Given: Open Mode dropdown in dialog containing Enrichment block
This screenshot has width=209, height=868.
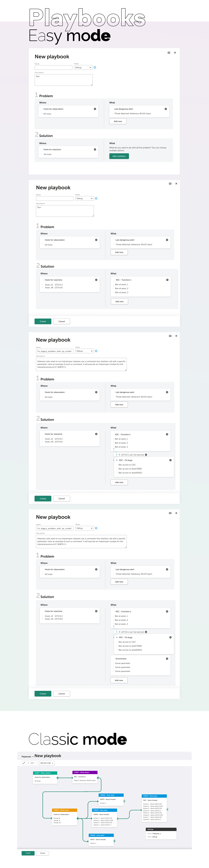Looking at the screenshot, I should tap(85, 528).
